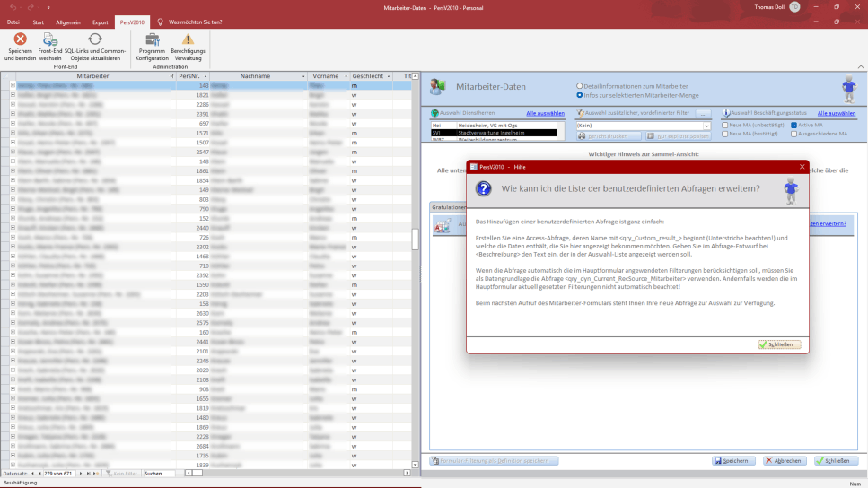Screen dimensions: 868x488
Task: Click the Alle auswählen link for Dienstherren
Action: [545, 114]
